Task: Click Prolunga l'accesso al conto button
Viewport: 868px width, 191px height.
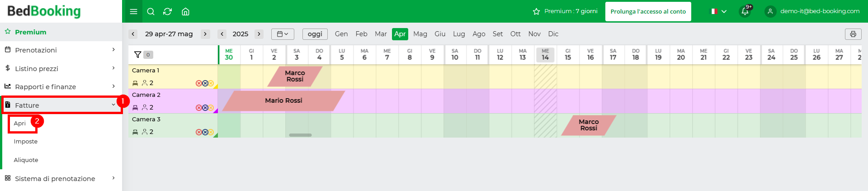Action: (x=648, y=11)
